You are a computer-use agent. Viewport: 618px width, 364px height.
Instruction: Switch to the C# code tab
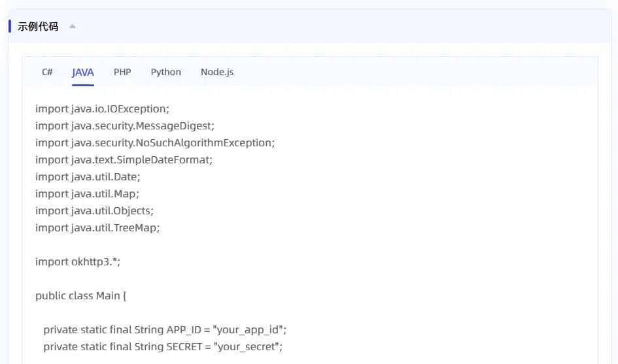[x=47, y=72]
